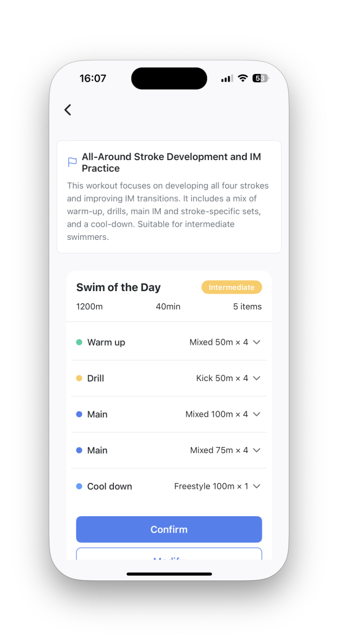Tap the Wi-Fi status icon
The width and height of the screenshot is (338, 644).
click(243, 78)
